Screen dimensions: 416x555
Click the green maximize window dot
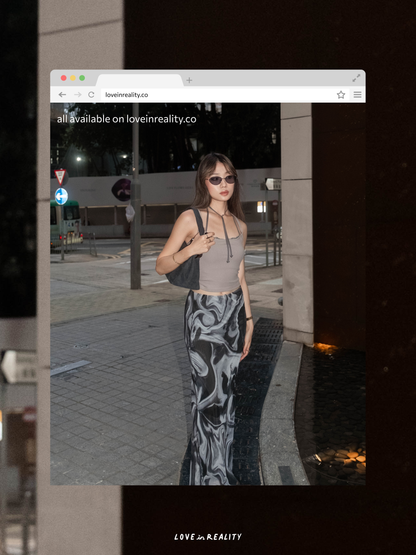(x=82, y=78)
